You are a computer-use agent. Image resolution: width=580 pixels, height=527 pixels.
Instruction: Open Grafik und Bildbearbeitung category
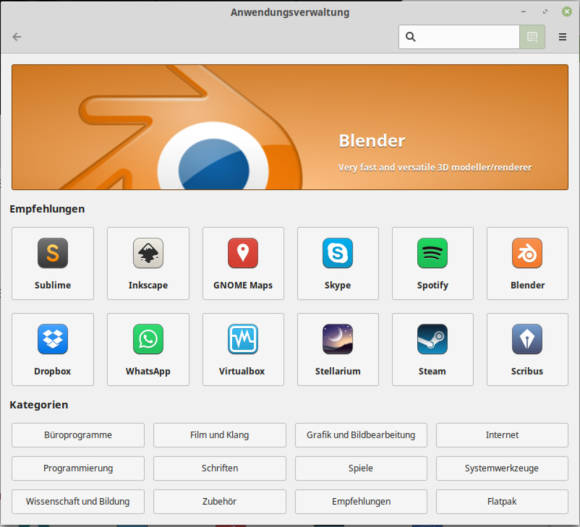coord(361,435)
